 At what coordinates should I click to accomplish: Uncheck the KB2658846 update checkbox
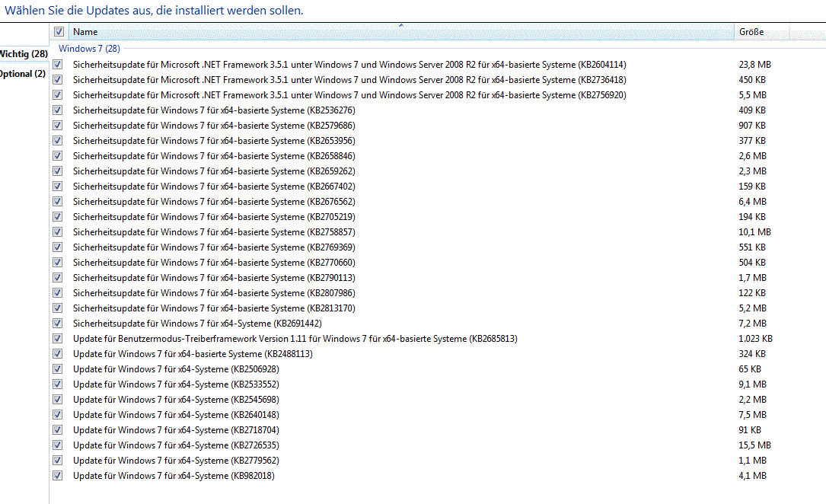[x=58, y=156]
